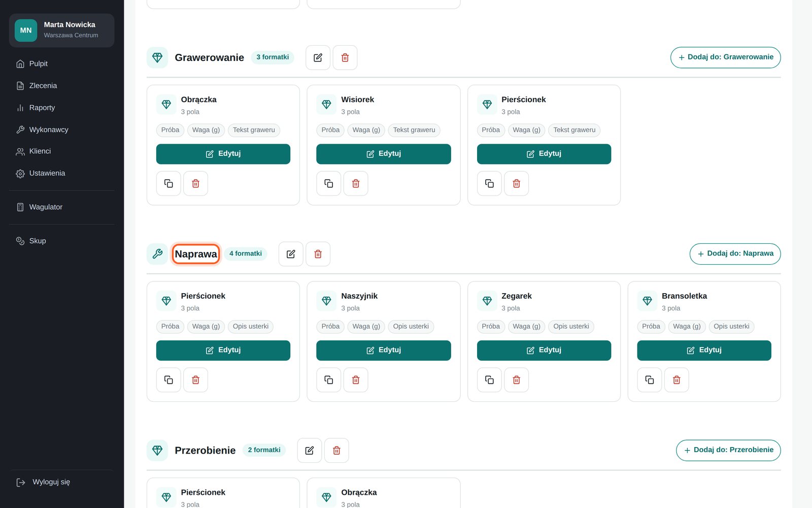812x508 pixels.
Task: Click the diamond icon beside Przerobienie heading
Action: [x=157, y=451]
